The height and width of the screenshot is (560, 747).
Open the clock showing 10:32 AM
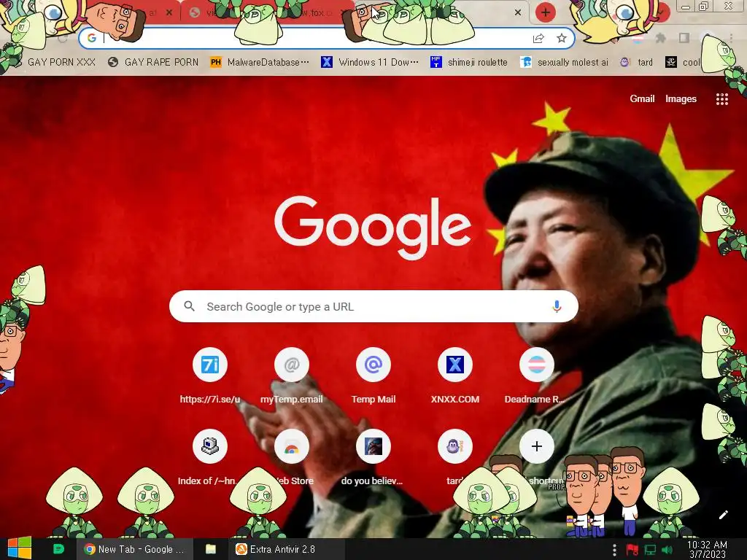pos(707,550)
